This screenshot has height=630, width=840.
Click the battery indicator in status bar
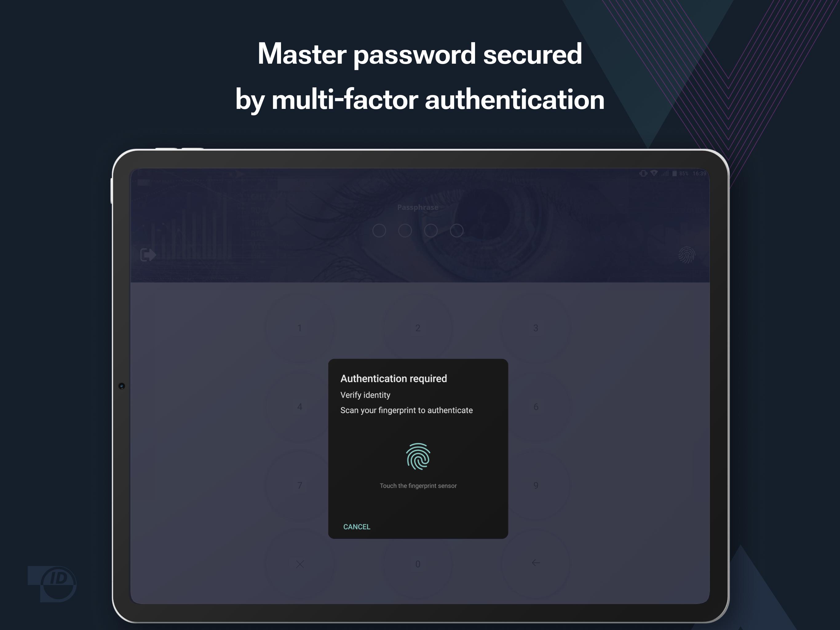point(669,175)
